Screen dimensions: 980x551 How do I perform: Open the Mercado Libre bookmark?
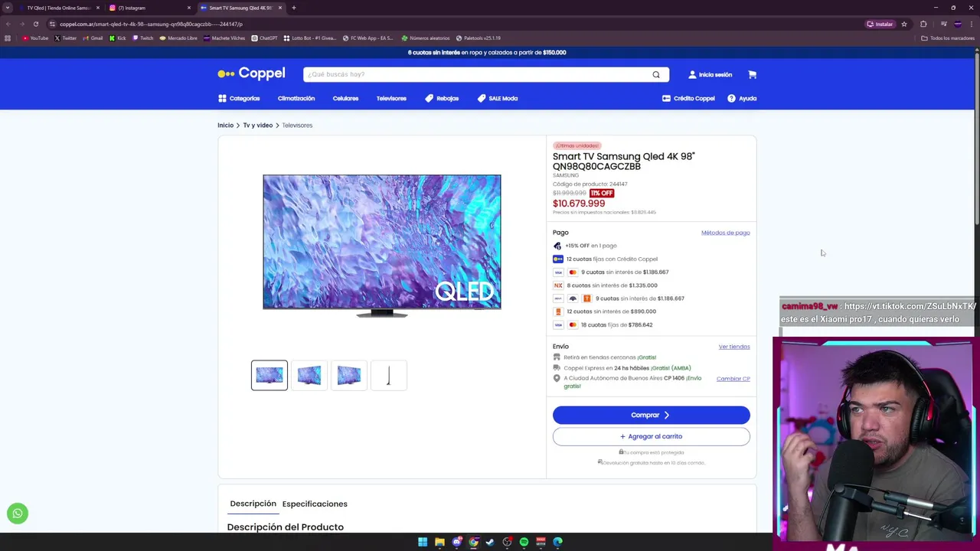click(178, 37)
